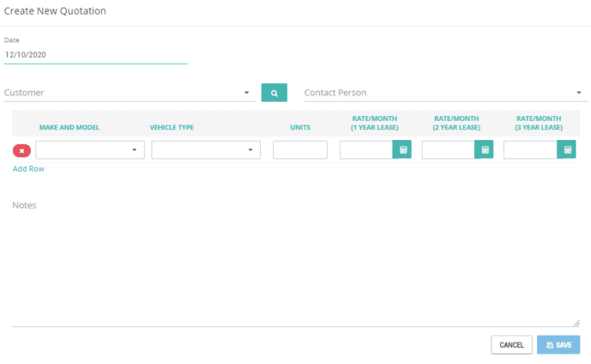Click the 3 year lease rate input

530,150
